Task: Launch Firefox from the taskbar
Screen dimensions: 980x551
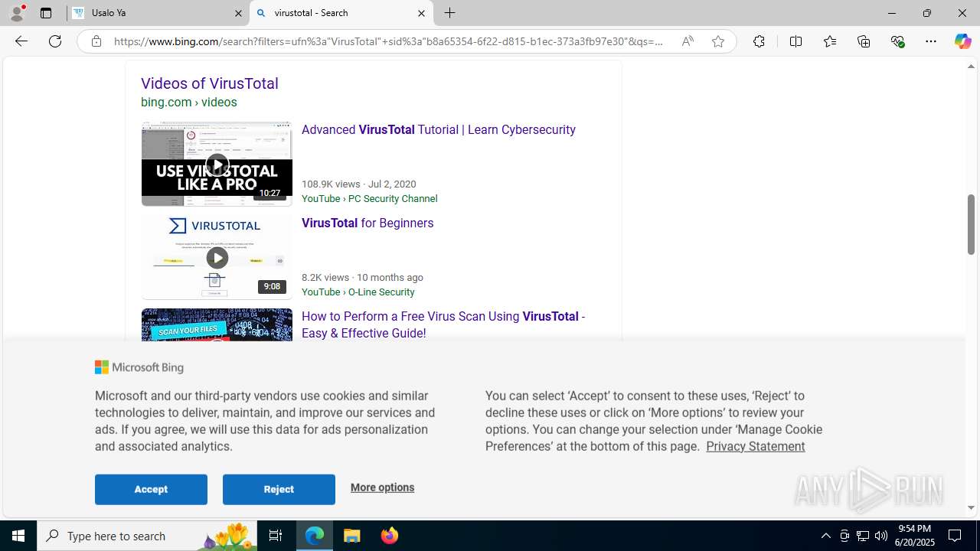Action: coord(389,536)
